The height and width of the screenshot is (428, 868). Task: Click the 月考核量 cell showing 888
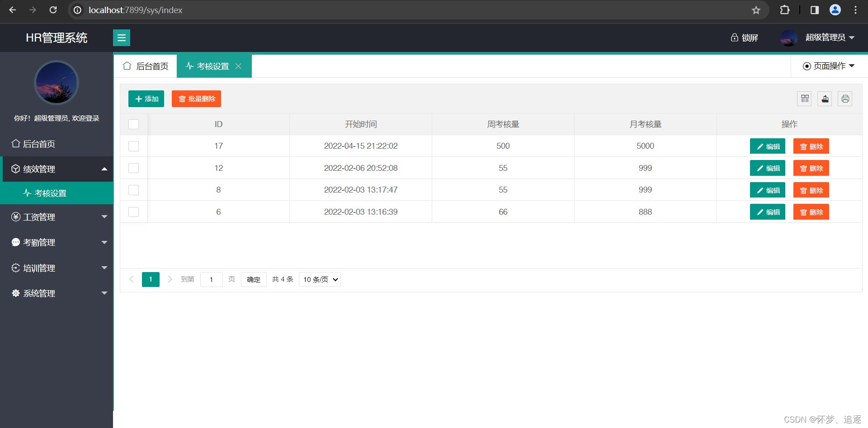coord(646,212)
